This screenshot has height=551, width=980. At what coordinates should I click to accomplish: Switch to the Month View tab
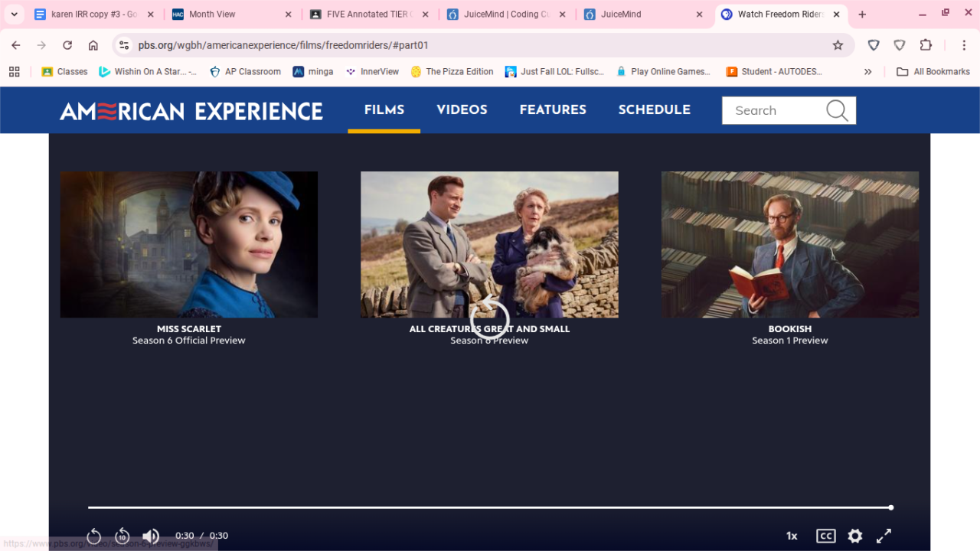[x=231, y=15]
